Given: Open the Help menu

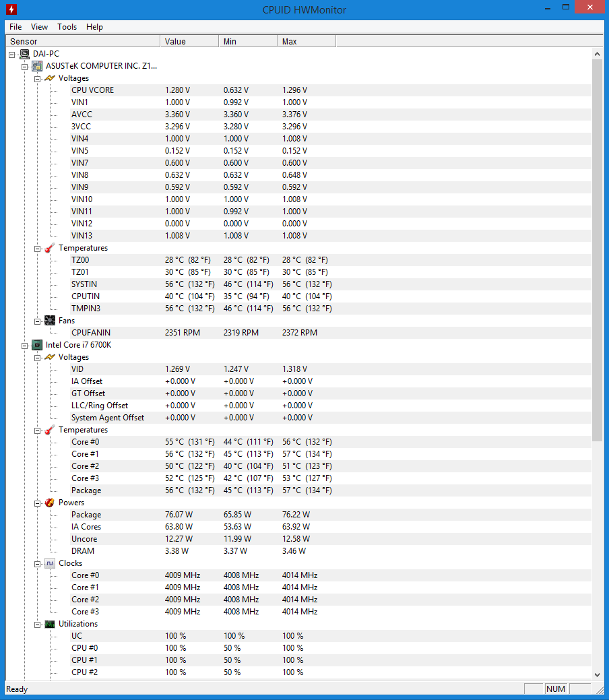Looking at the screenshot, I should click(95, 27).
